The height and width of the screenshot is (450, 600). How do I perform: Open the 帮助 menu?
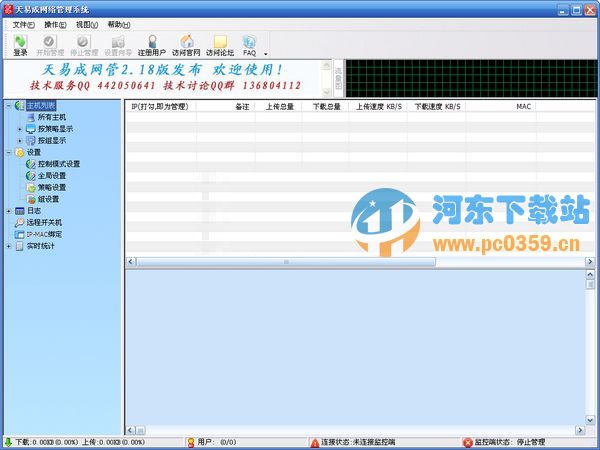(x=119, y=25)
